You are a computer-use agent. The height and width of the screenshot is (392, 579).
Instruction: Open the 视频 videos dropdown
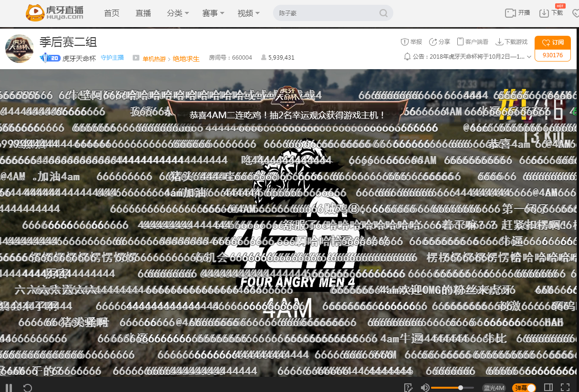tap(248, 13)
